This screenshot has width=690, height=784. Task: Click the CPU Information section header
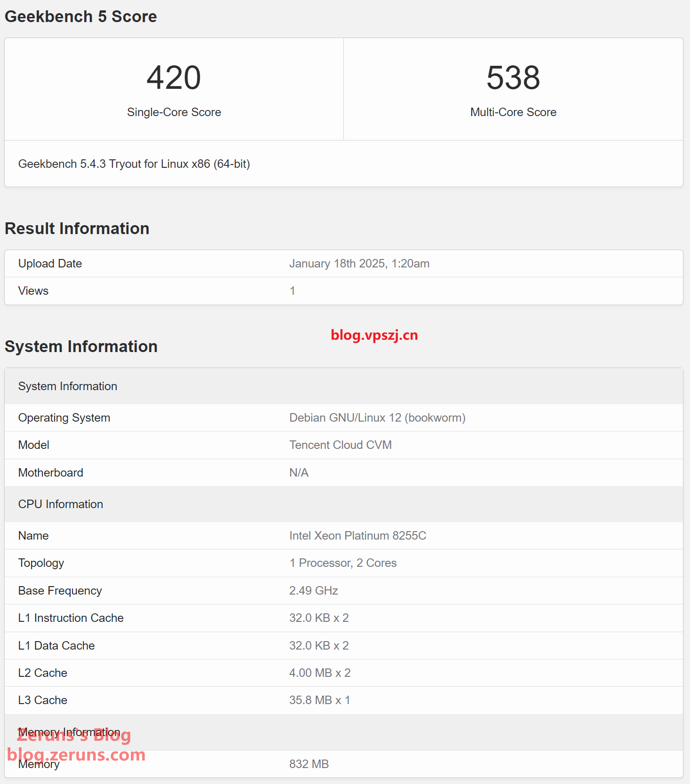click(x=61, y=504)
